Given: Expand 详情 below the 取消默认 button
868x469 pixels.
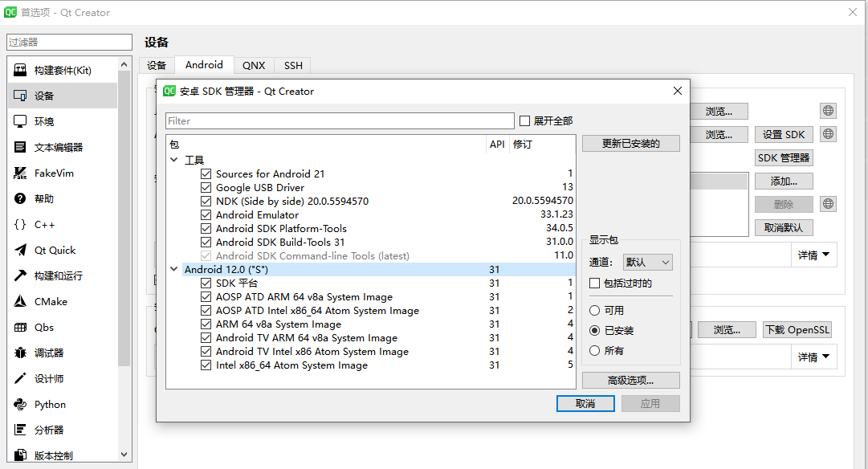Looking at the screenshot, I should point(813,255).
